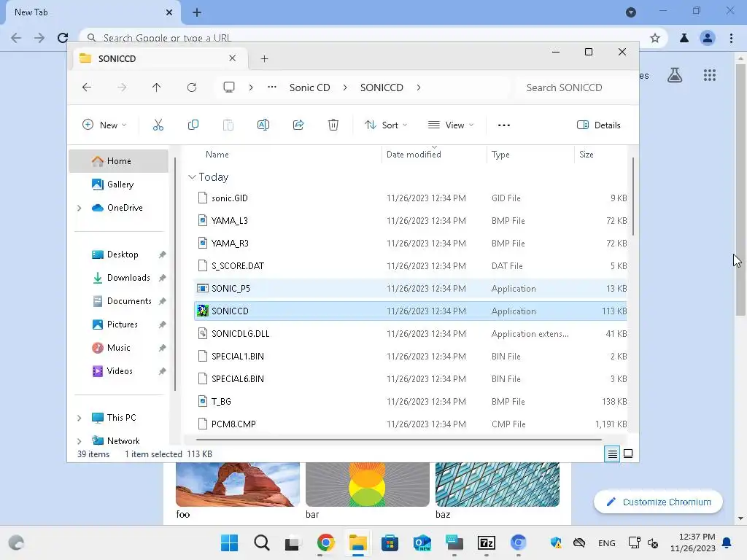
Task: Expand chevron after Sonic CD breadcrumb
Action: (x=345, y=87)
